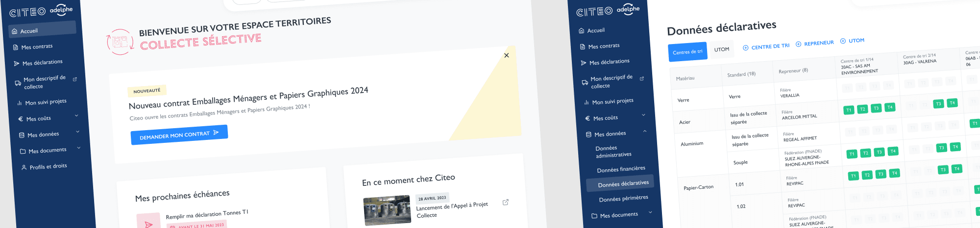Screen dimensions: 980x228
Task: Dismiss the Nouveauté contract banner
Action: [x=506, y=55]
